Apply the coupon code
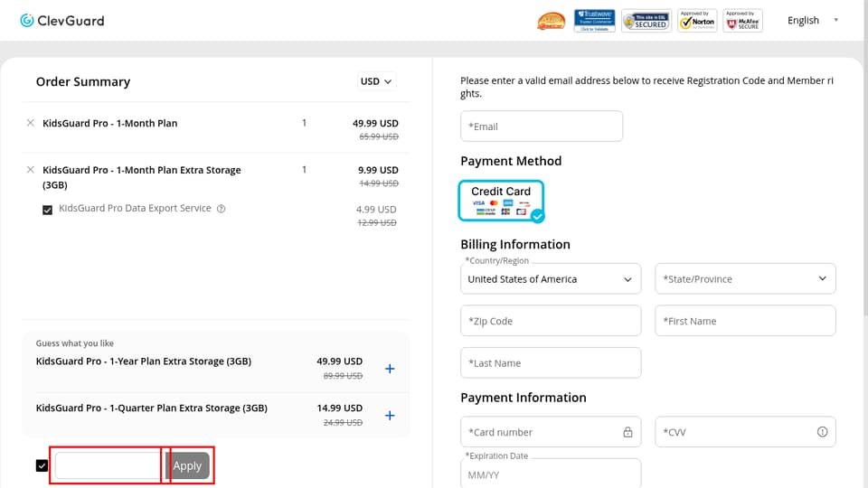The width and height of the screenshot is (868, 488). (x=187, y=465)
